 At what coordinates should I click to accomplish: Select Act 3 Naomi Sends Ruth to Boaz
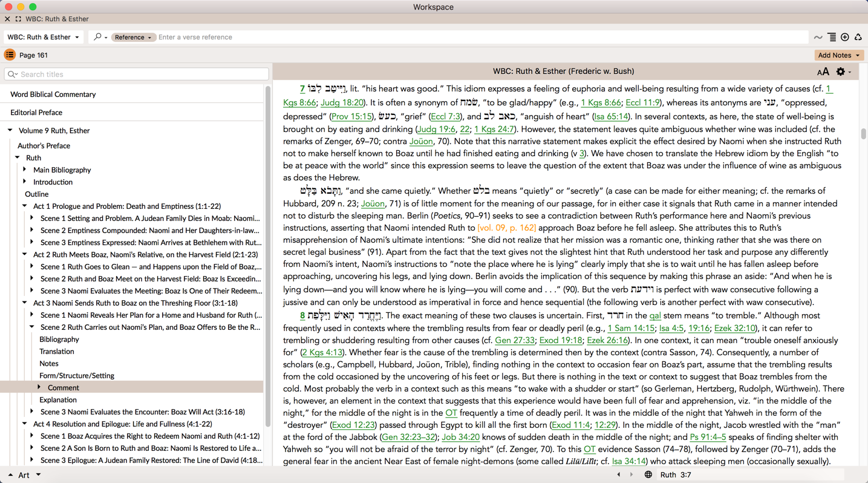coord(135,303)
